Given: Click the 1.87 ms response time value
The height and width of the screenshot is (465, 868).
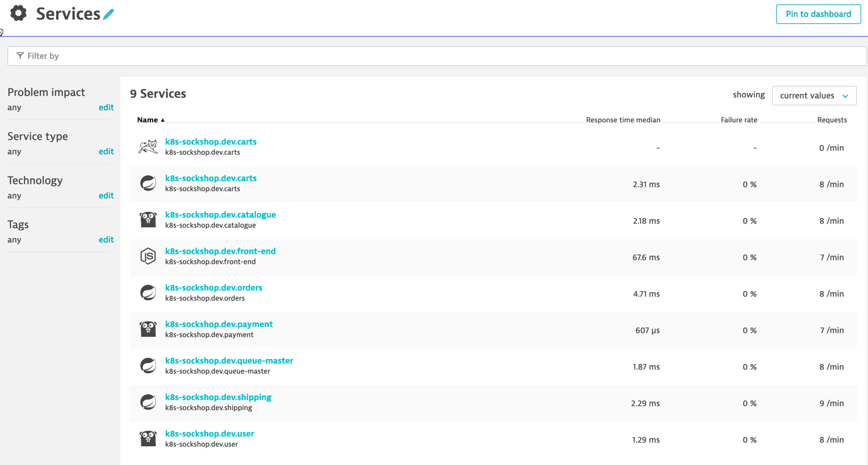Looking at the screenshot, I should 646,367.
